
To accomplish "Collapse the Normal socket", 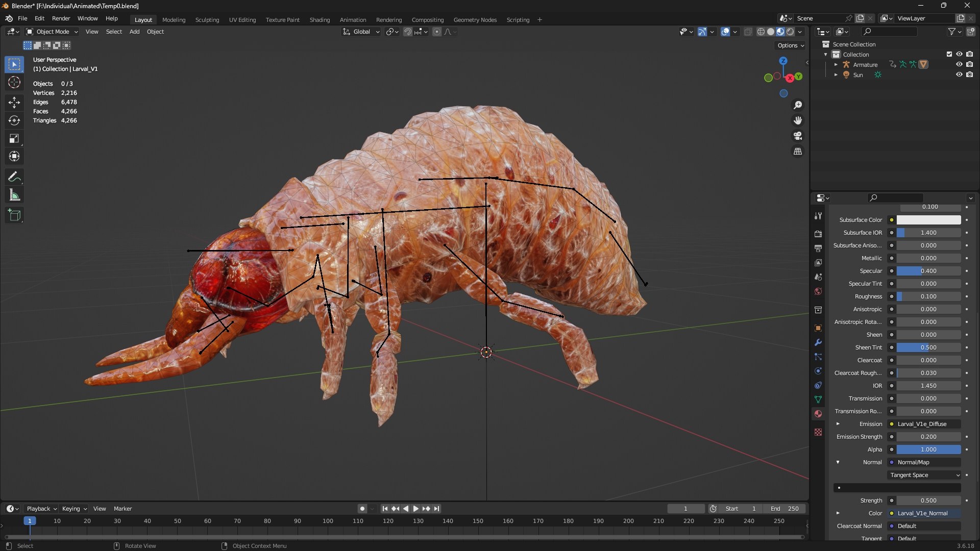I will click(x=838, y=462).
